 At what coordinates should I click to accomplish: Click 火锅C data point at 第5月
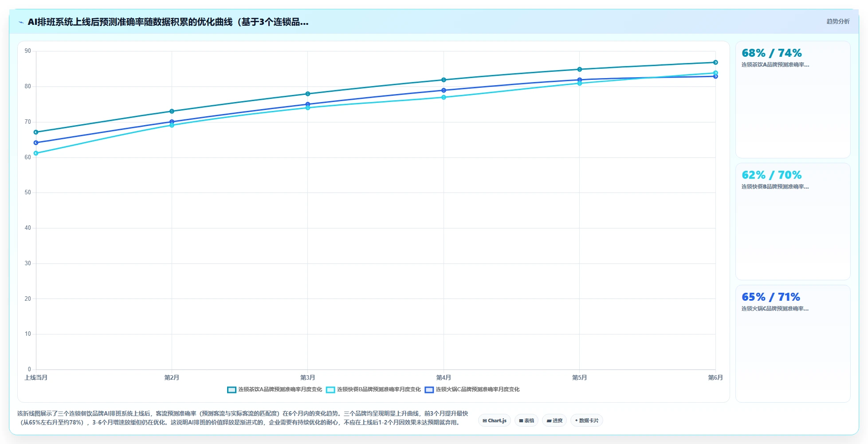coord(580,80)
